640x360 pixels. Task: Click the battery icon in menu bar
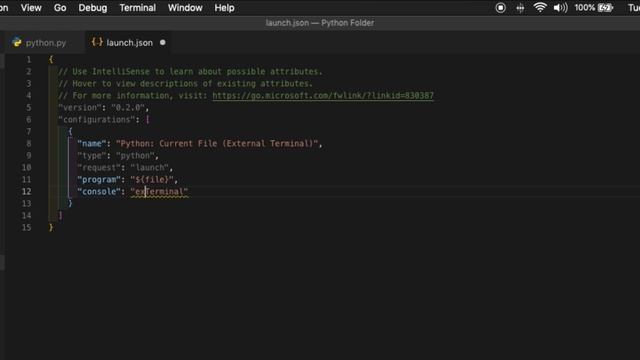(605, 8)
